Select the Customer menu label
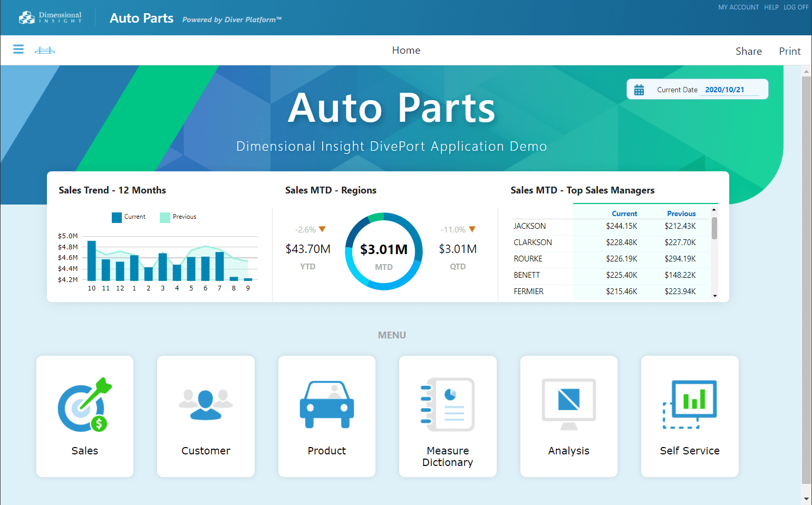Viewport: 812px width, 505px height. coord(206,451)
